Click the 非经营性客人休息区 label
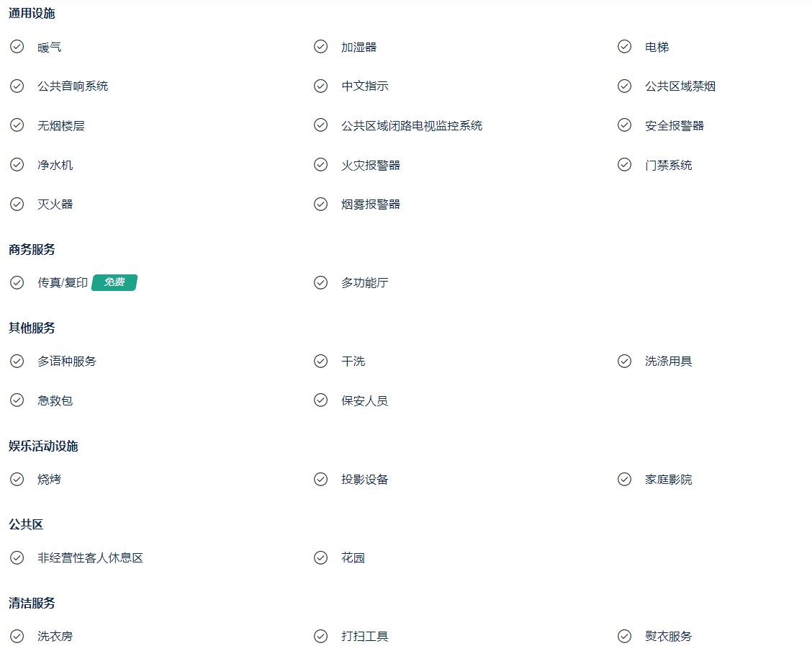812x646 pixels. pyautogui.click(x=90, y=558)
